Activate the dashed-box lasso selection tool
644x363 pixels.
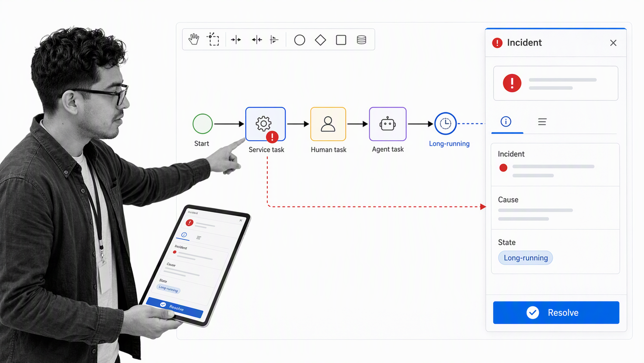coord(214,39)
